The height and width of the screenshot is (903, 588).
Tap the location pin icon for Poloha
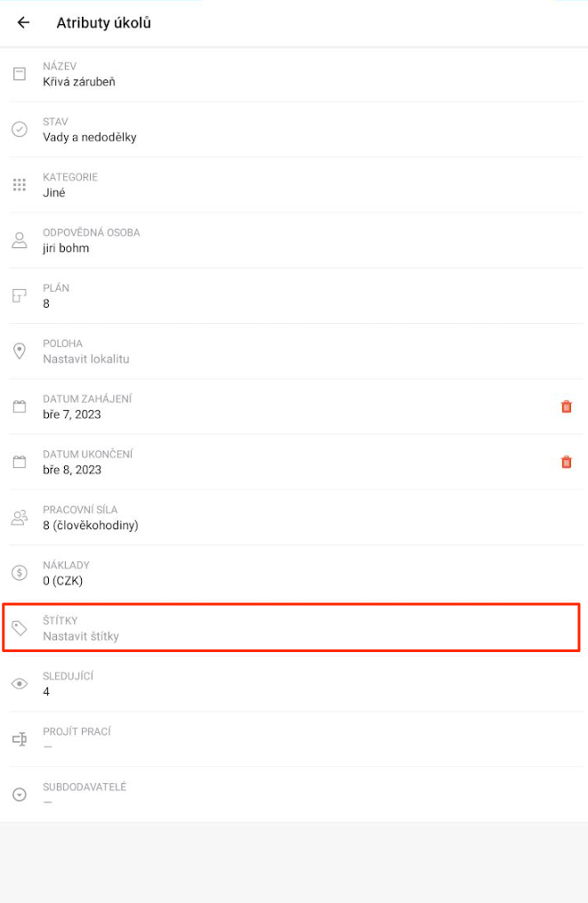click(20, 351)
